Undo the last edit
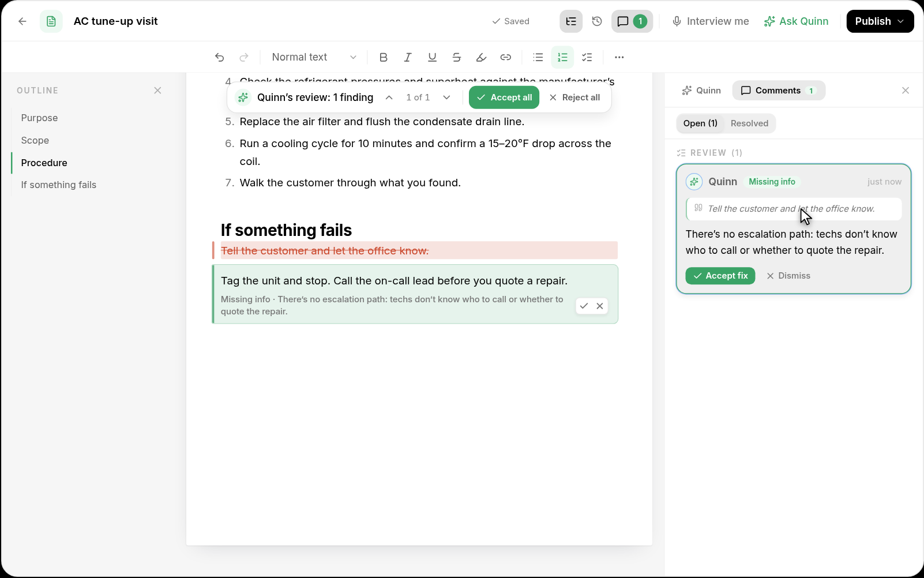Image resolution: width=924 pixels, height=578 pixels. pyautogui.click(x=220, y=57)
